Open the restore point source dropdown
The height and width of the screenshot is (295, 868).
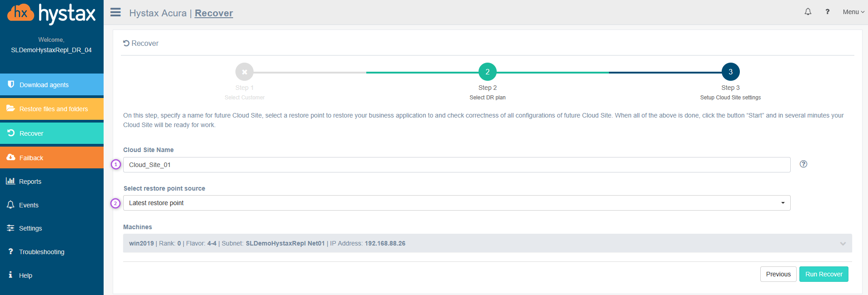tap(456, 203)
